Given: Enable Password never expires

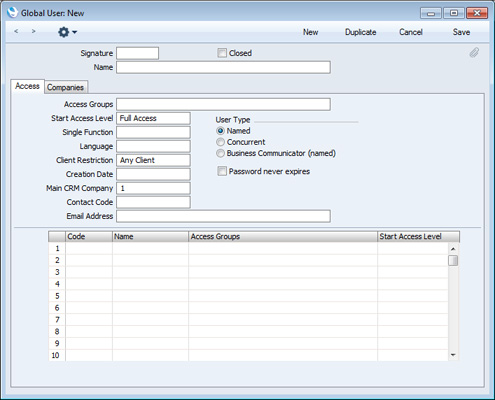Looking at the screenshot, I should point(222,171).
